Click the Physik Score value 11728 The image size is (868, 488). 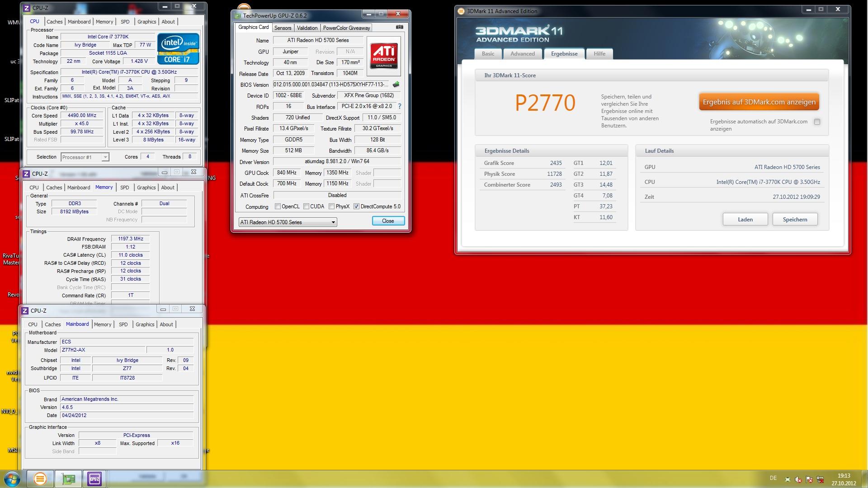(554, 174)
